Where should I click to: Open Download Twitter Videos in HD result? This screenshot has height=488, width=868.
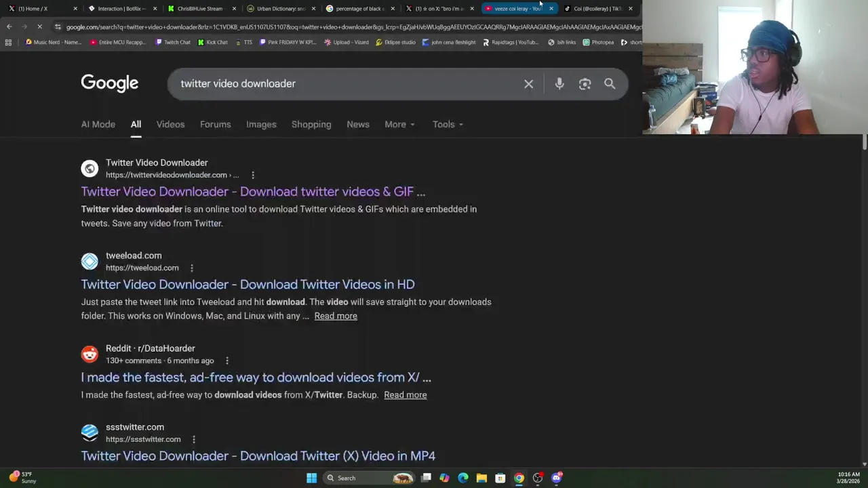pos(248,285)
